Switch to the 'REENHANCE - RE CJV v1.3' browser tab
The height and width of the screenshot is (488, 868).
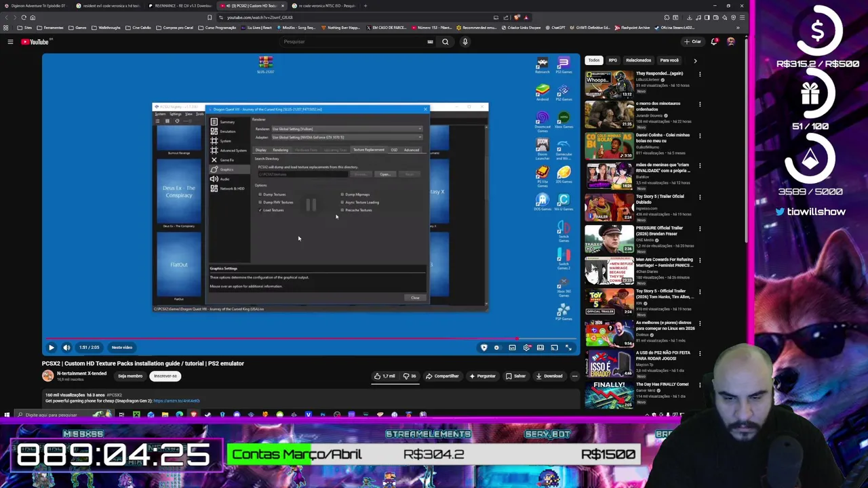(x=181, y=6)
